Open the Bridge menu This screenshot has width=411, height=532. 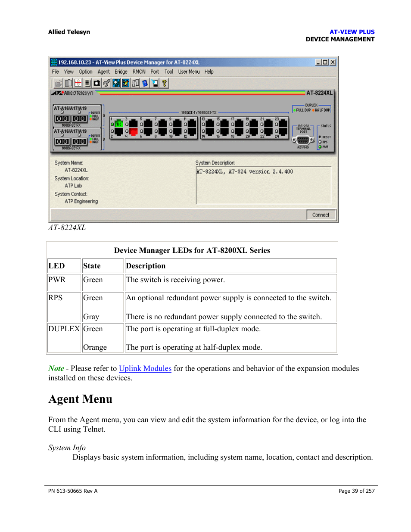121,72
